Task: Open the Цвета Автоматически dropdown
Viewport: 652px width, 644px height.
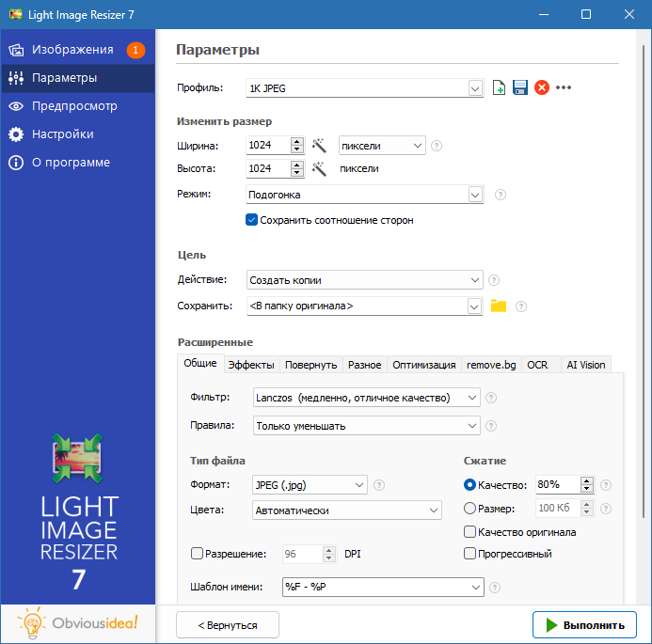Action: tap(347, 510)
